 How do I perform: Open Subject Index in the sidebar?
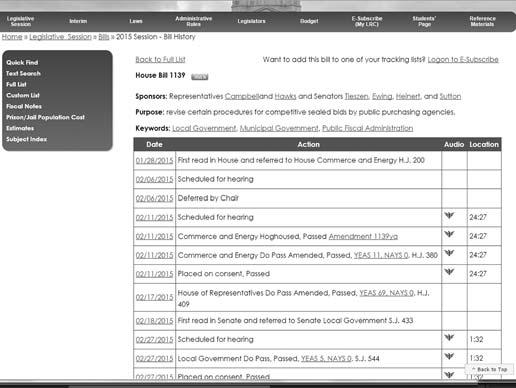click(26, 139)
